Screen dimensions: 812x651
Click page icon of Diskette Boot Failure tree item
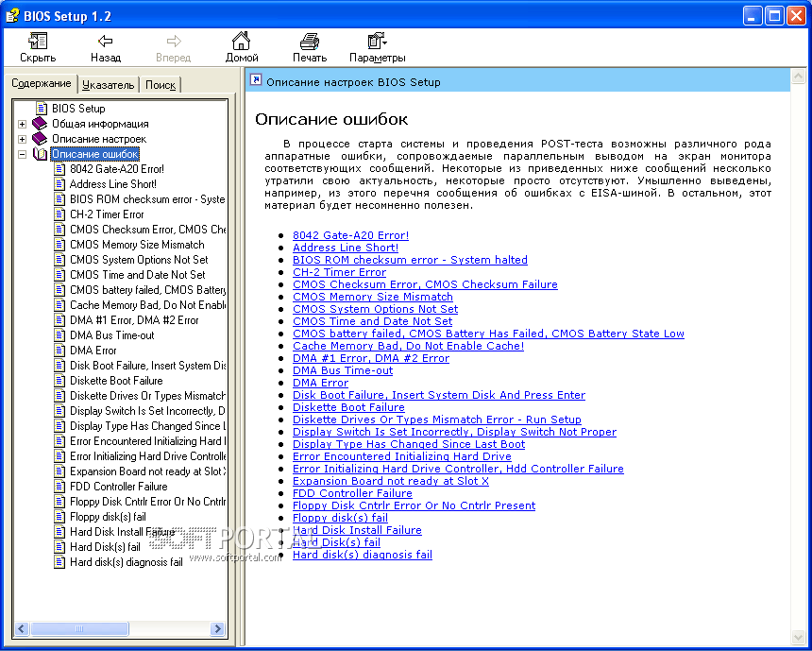pyautogui.click(x=60, y=381)
